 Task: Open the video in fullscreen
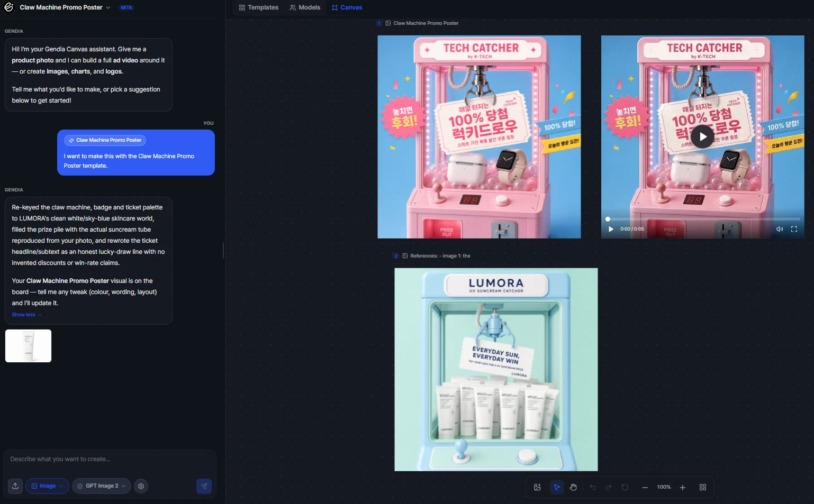pyautogui.click(x=794, y=229)
